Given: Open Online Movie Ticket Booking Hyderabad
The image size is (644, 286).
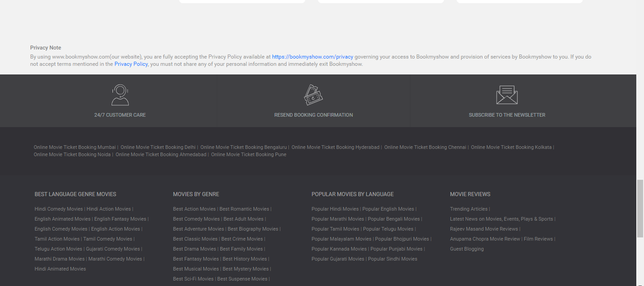Looking at the screenshot, I should pyautogui.click(x=336, y=147).
